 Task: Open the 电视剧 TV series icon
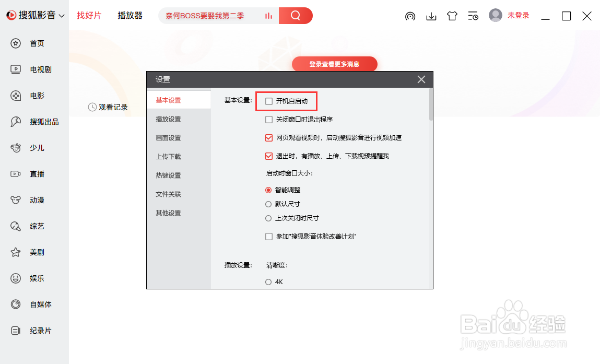click(16, 69)
